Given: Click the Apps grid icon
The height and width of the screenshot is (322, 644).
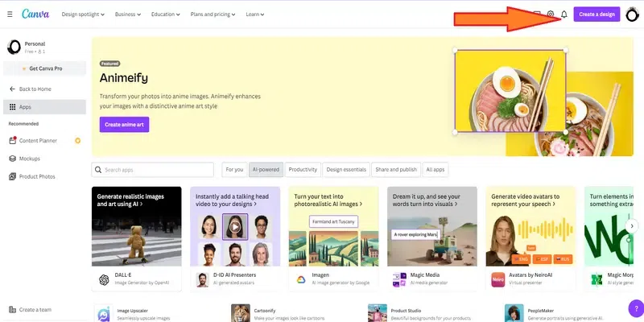Looking at the screenshot, I should pyautogui.click(x=12, y=107).
